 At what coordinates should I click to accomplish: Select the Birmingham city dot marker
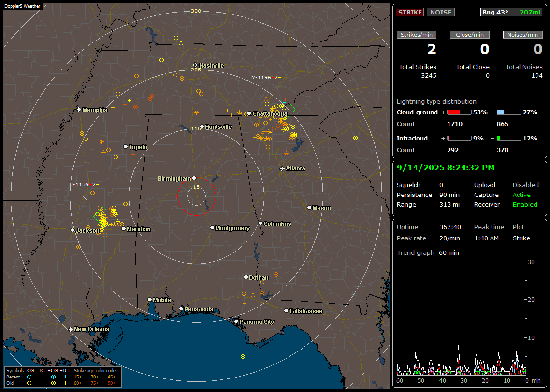pos(194,178)
